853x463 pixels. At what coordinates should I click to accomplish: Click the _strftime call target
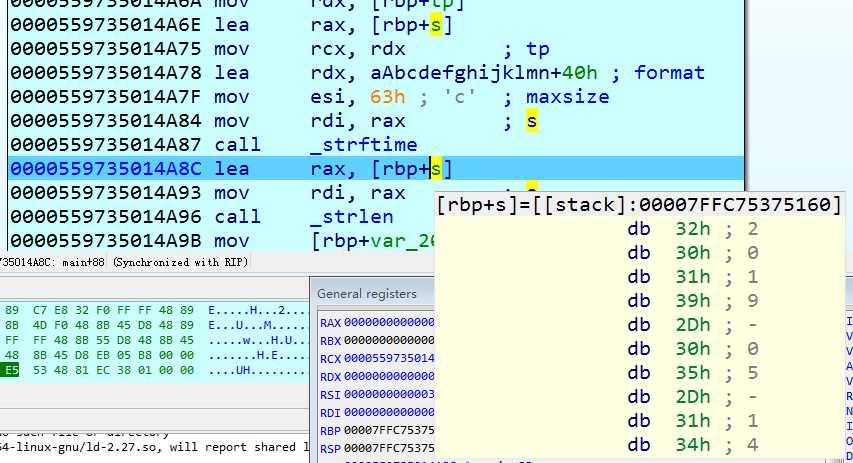364,145
